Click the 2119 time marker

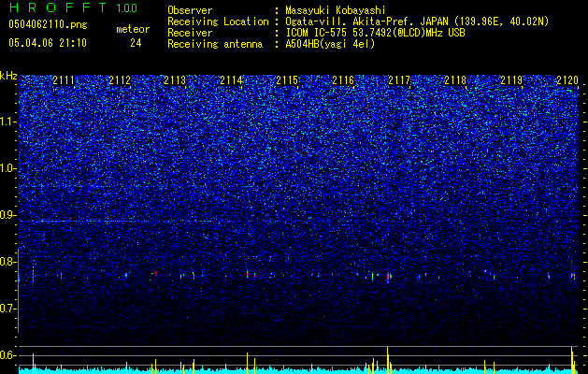coord(511,80)
